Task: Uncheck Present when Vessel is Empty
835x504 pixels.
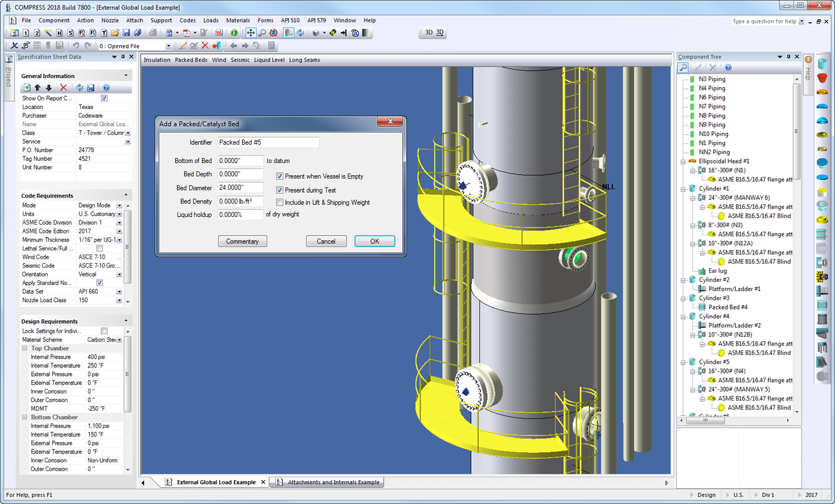Action: (x=279, y=176)
